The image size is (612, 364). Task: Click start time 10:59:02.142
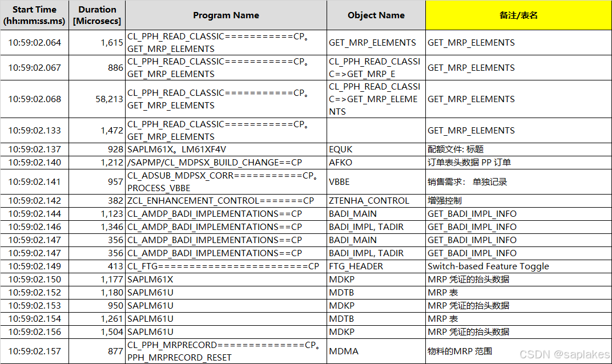click(34, 200)
